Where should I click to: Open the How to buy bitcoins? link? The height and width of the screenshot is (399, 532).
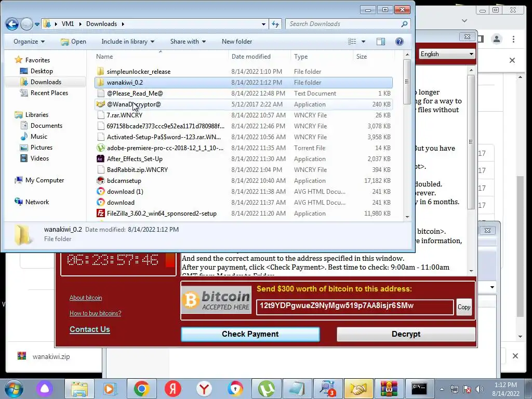pyautogui.click(x=96, y=313)
